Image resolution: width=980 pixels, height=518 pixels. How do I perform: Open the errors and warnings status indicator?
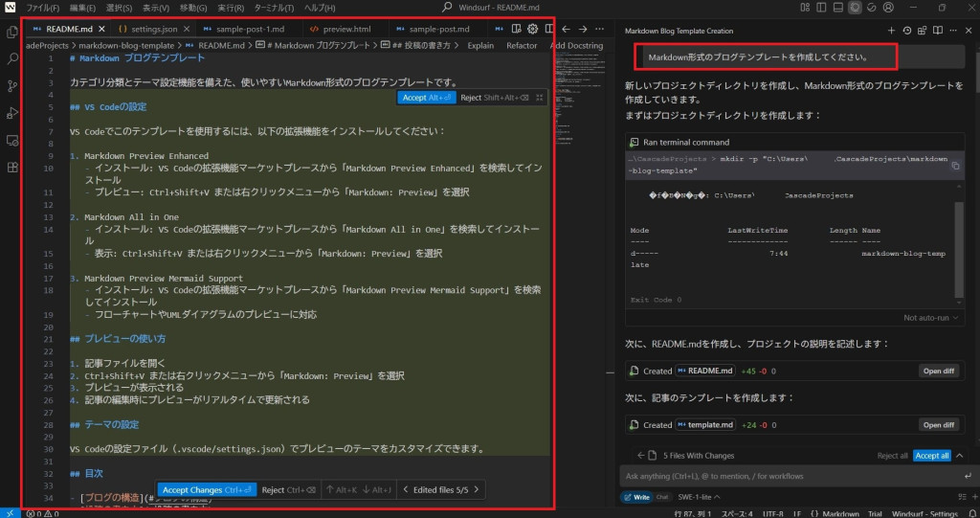click(x=42, y=513)
